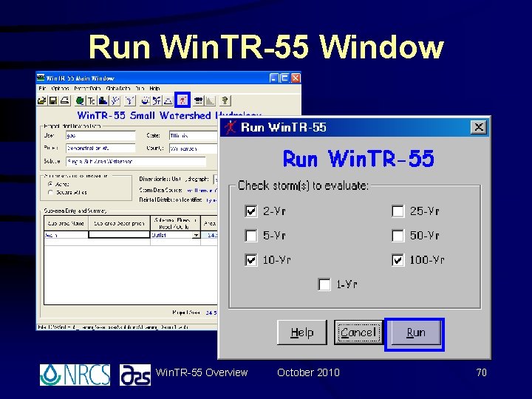Click the empty Sub-area Description cell

tap(119, 235)
